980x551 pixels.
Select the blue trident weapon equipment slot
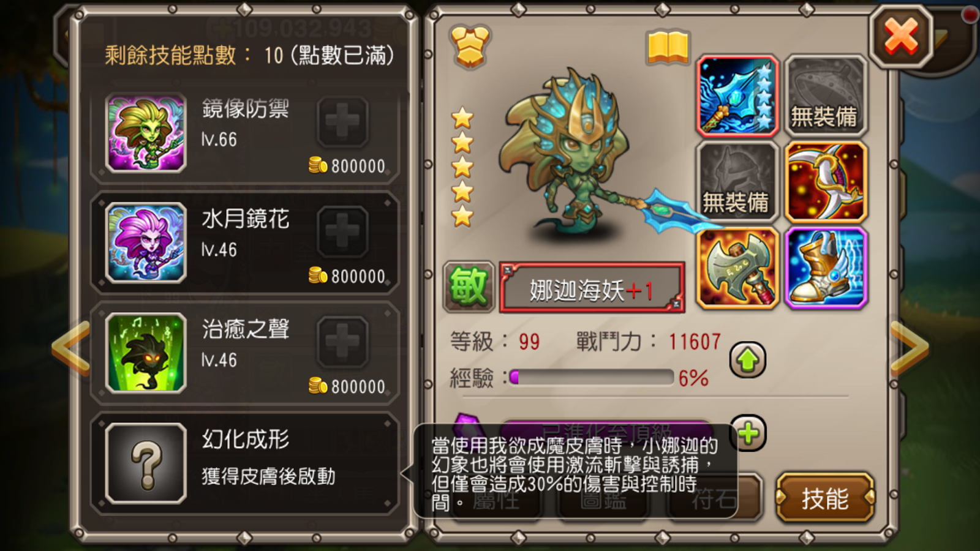pos(737,96)
